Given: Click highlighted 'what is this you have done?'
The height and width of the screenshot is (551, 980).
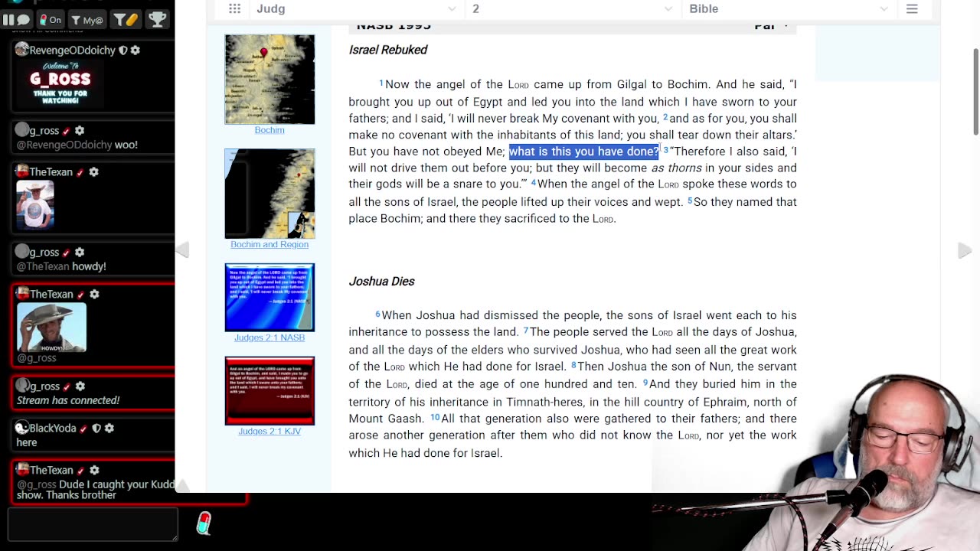Looking at the screenshot, I should [584, 152].
